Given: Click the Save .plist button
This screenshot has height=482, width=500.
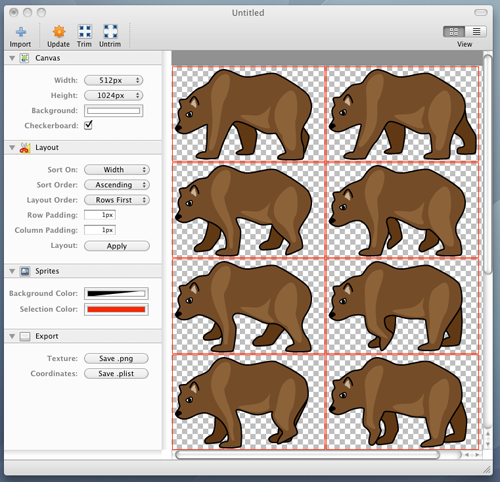Looking at the screenshot, I should (116, 374).
